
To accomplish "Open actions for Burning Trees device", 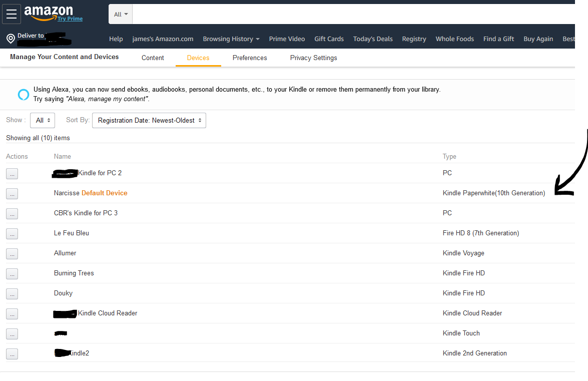I will click(12, 274).
